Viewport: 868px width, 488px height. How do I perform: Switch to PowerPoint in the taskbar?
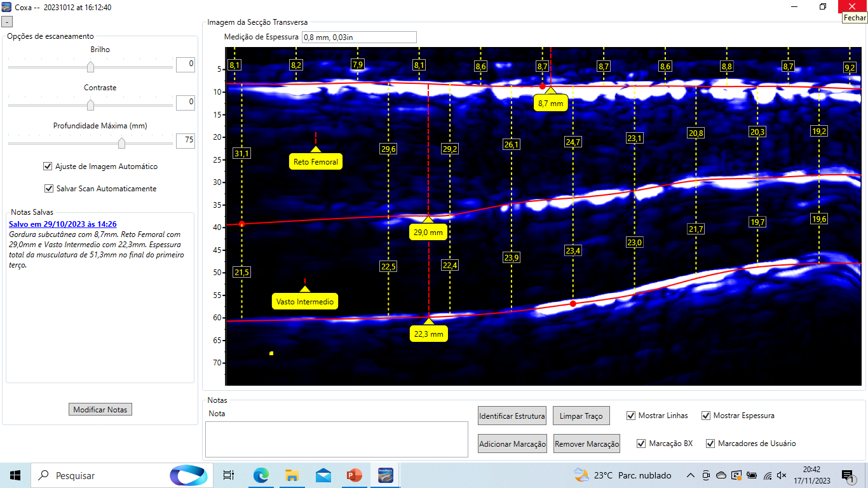pyautogui.click(x=354, y=475)
